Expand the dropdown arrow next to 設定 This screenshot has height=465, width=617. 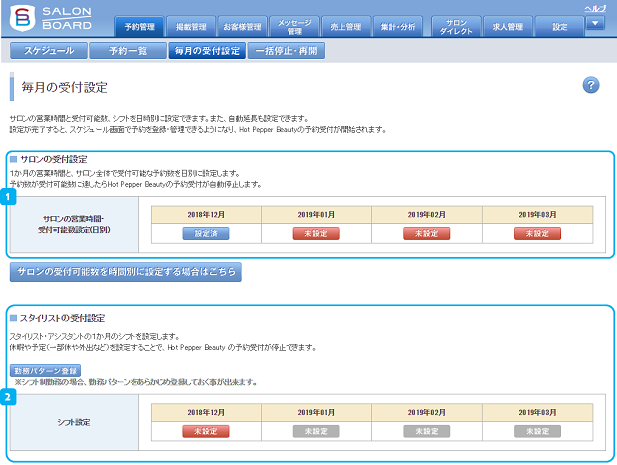(x=595, y=24)
